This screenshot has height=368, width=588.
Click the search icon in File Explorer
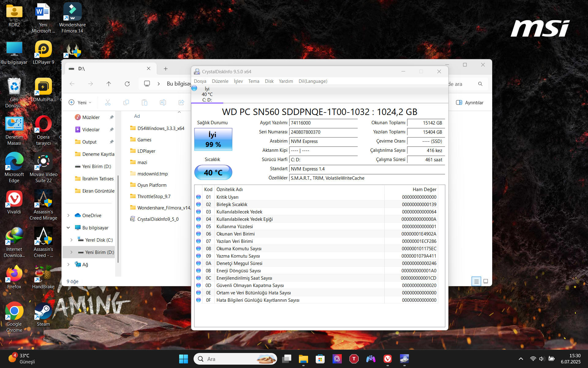coord(480,84)
